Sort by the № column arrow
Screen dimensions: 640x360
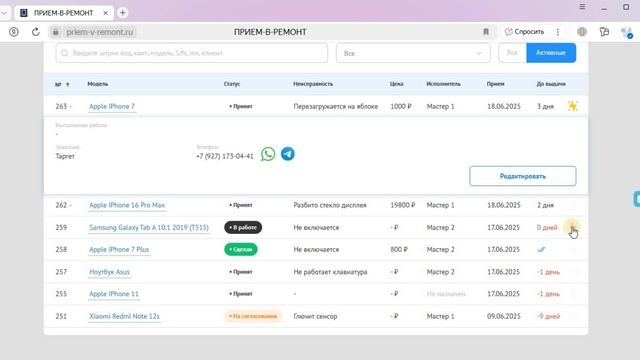(x=68, y=84)
